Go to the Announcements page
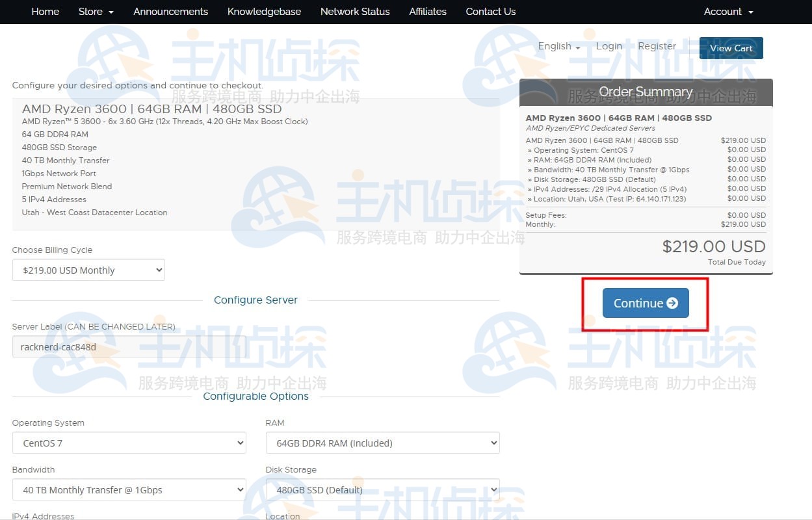The height and width of the screenshot is (520, 812). [170, 12]
